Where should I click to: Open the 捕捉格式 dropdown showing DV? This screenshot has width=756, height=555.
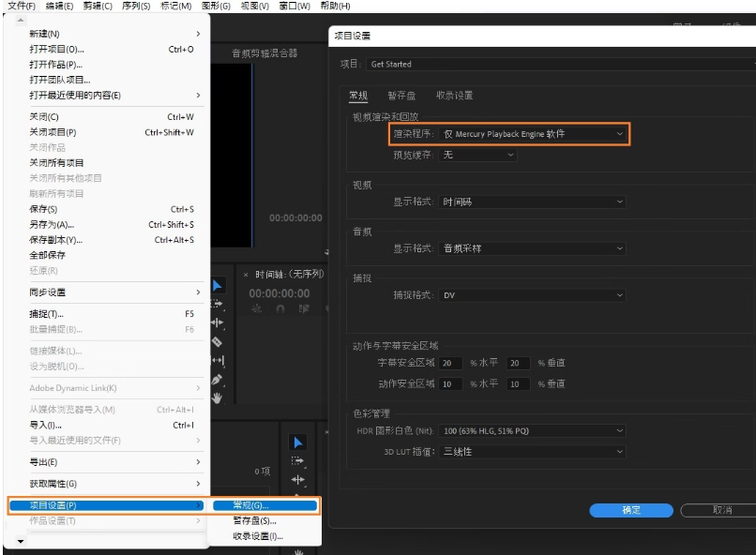pos(532,294)
